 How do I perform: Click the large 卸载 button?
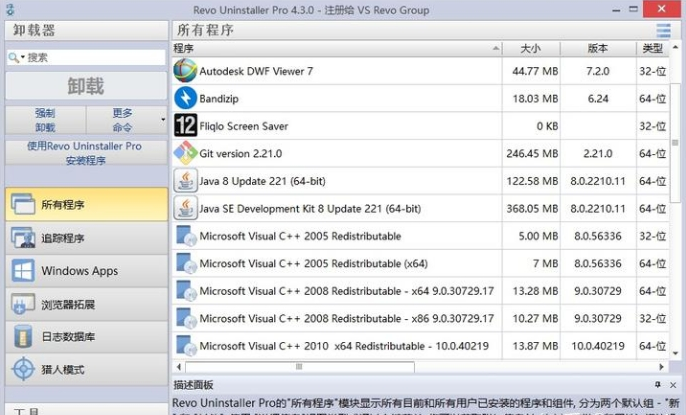point(85,87)
